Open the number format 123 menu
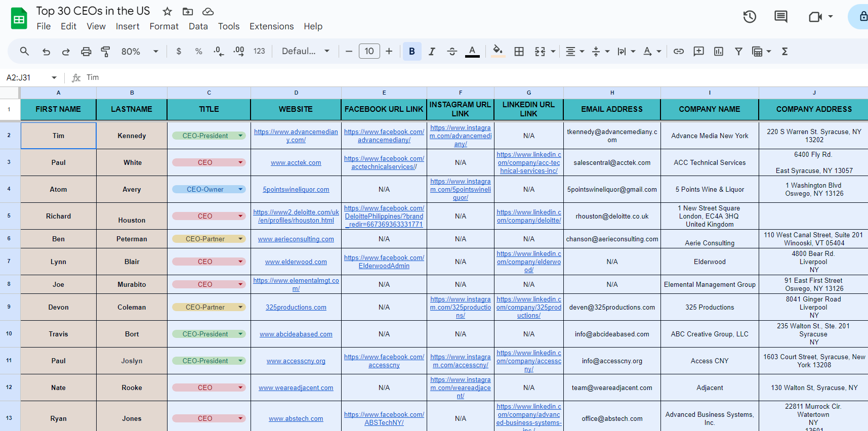The height and width of the screenshot is (431, 868). click(259, 51)
